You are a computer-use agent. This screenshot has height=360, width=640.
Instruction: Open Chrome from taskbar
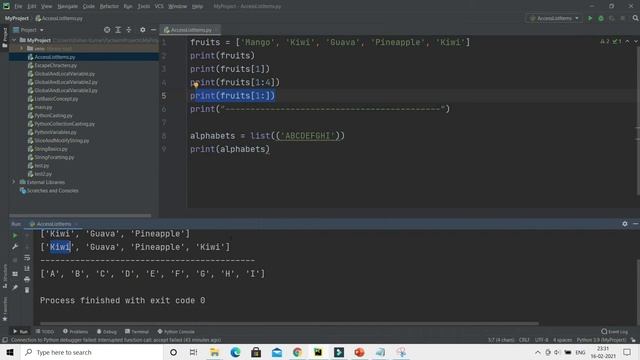click(297, 352)
